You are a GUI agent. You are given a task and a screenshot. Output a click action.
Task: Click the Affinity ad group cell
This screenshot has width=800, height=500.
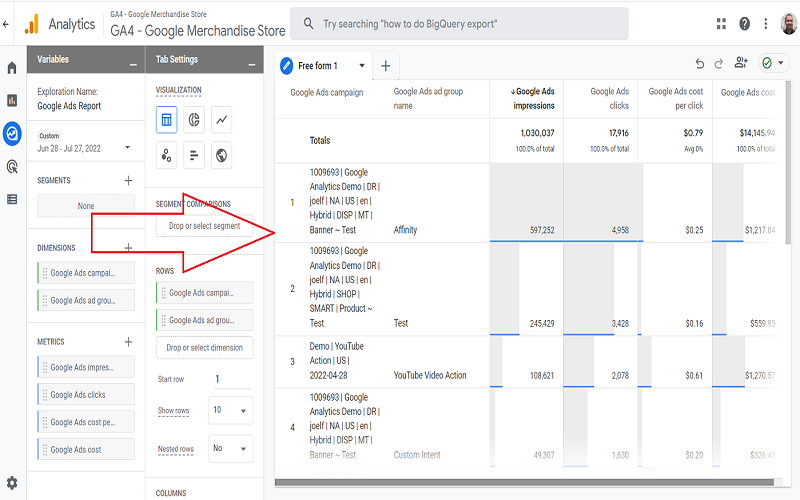click(x=405, y=230)
